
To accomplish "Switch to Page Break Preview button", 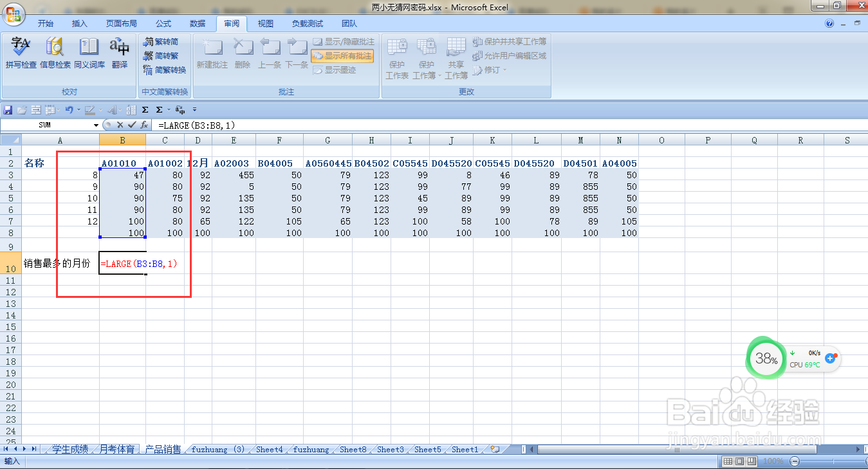I will coord(751,461).
